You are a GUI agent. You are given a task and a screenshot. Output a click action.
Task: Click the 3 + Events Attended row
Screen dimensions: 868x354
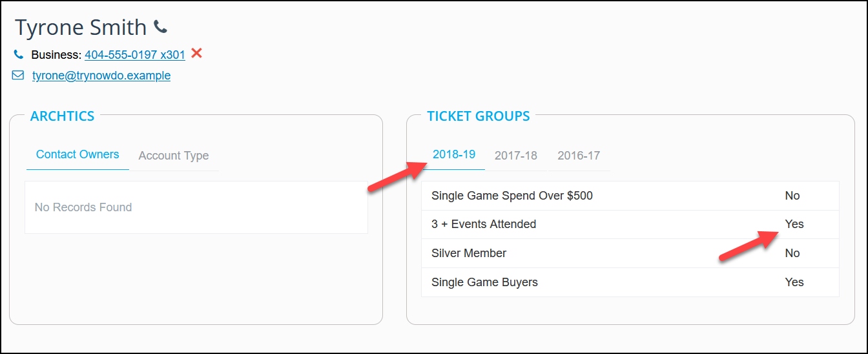pyautogui.click(x=630, y=224)
